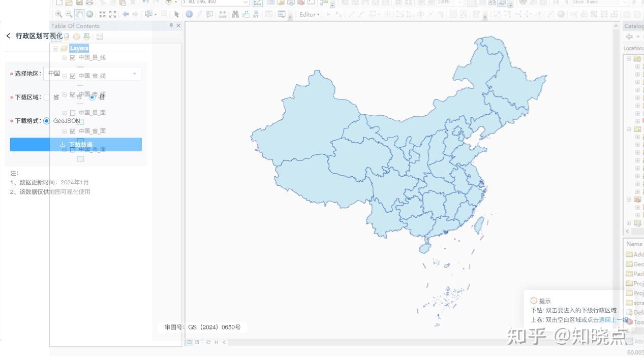Image resolution: width=644 pixels, height=362 pixels.
Task: Select the Identify tool
Action: pos(189,14)
